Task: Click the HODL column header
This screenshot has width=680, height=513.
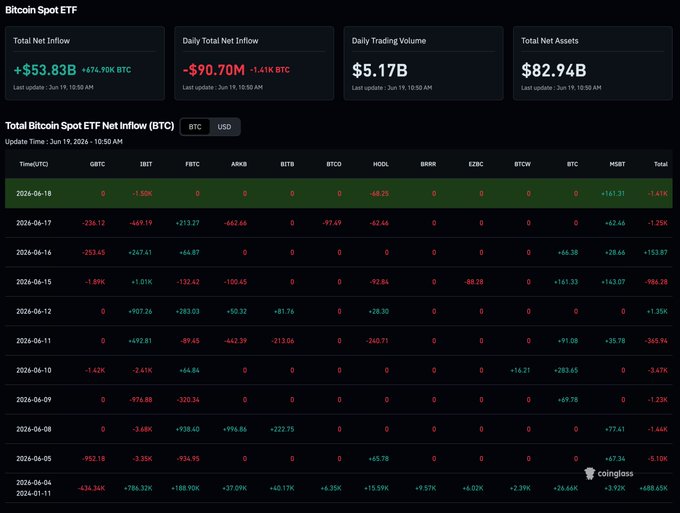Action: pos(381,164)
